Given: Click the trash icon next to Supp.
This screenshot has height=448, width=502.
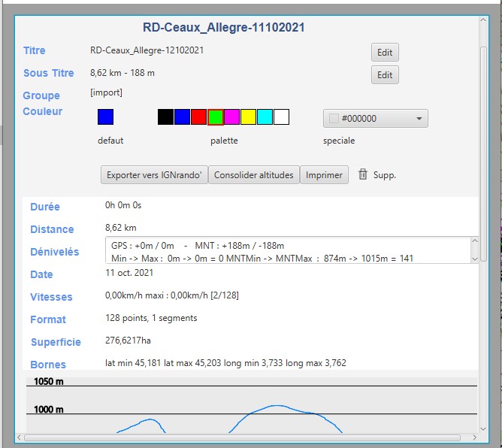Looking at the screenshot, I should tap(363, 174).
